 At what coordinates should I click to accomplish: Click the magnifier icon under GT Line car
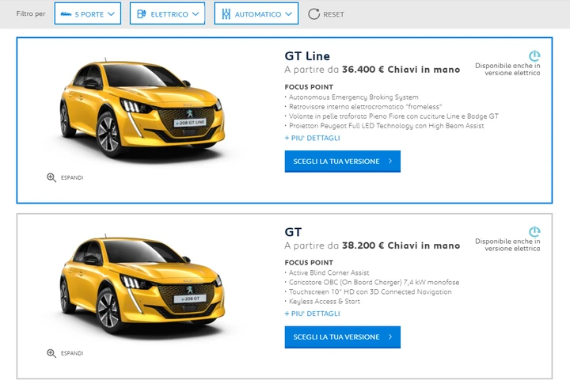tap(51, 177)
